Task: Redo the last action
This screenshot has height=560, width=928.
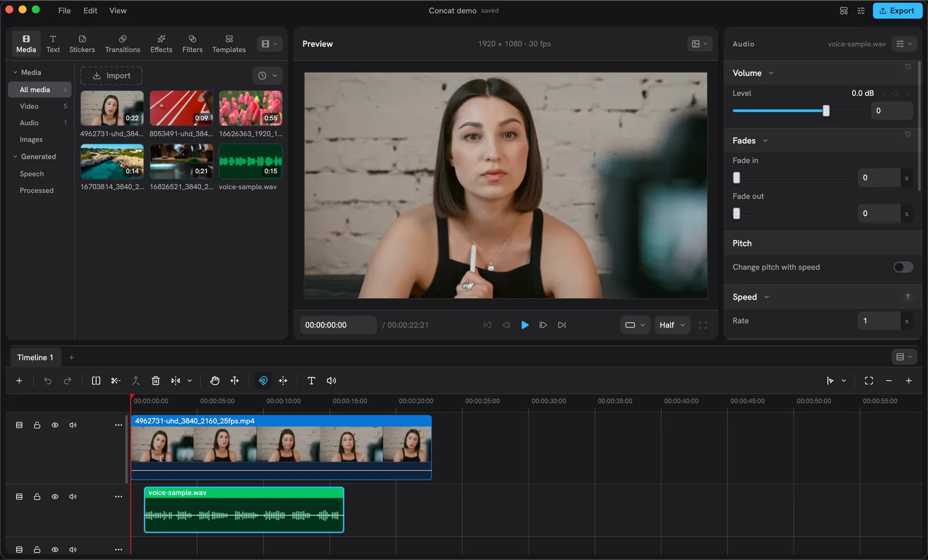Action: (x=67, y=381)
